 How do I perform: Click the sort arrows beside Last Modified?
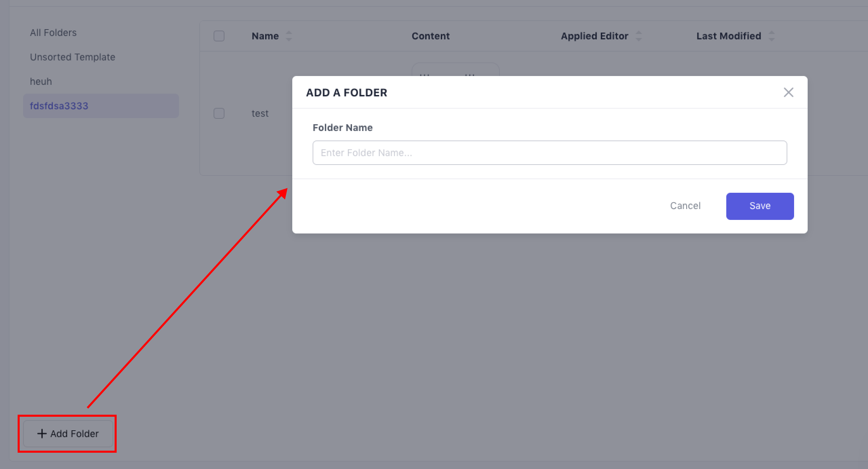(772, 36)
